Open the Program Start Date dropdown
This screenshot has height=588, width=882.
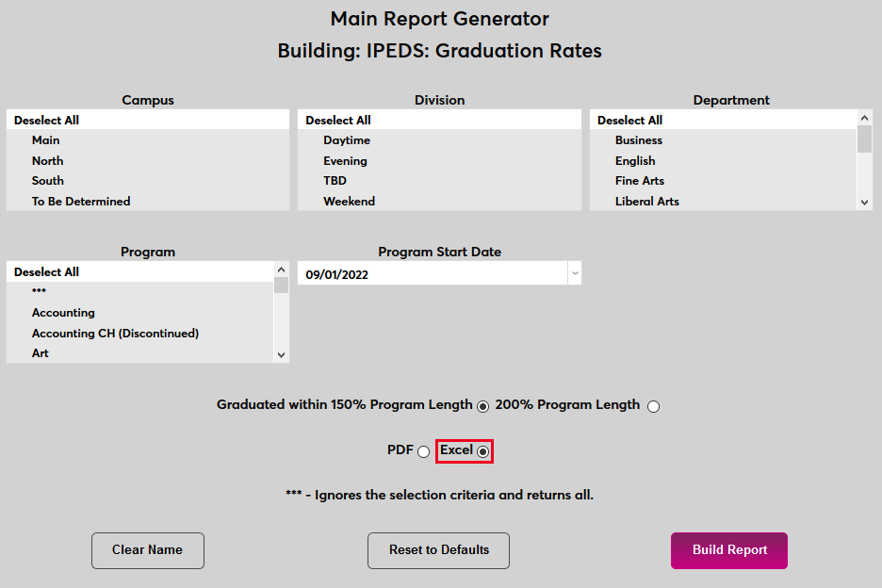[x=574, y=274]
